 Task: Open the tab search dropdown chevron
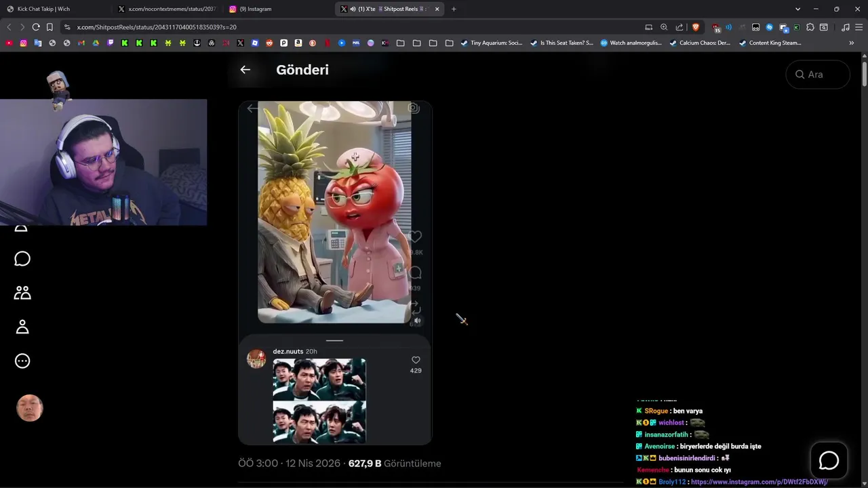pyautogui.click(x=797, y=9)
